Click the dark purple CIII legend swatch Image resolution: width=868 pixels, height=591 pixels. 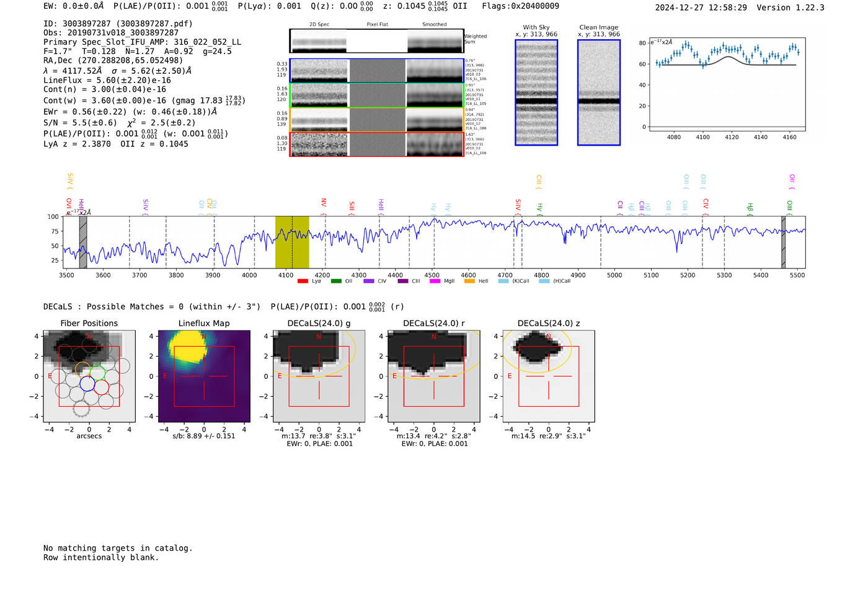tap(403, 281)
